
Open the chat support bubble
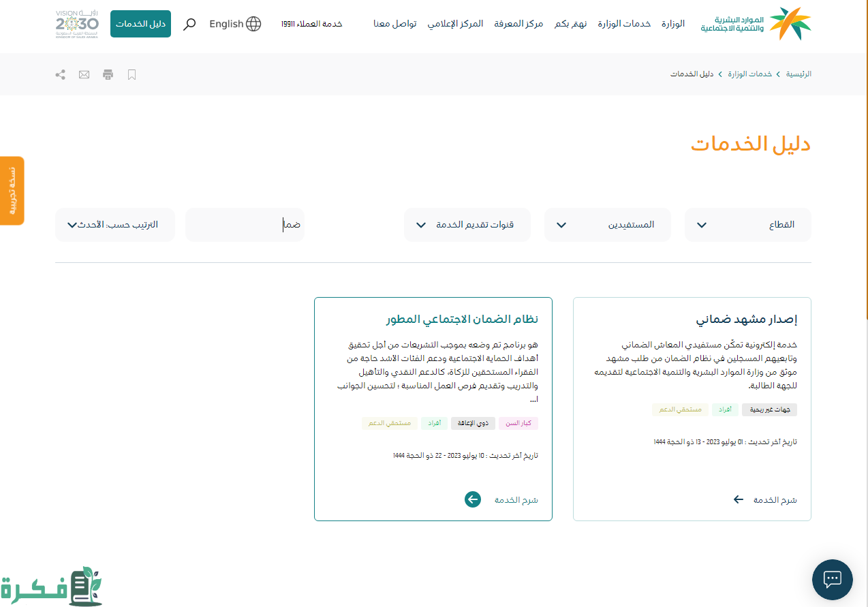point(832,580)
